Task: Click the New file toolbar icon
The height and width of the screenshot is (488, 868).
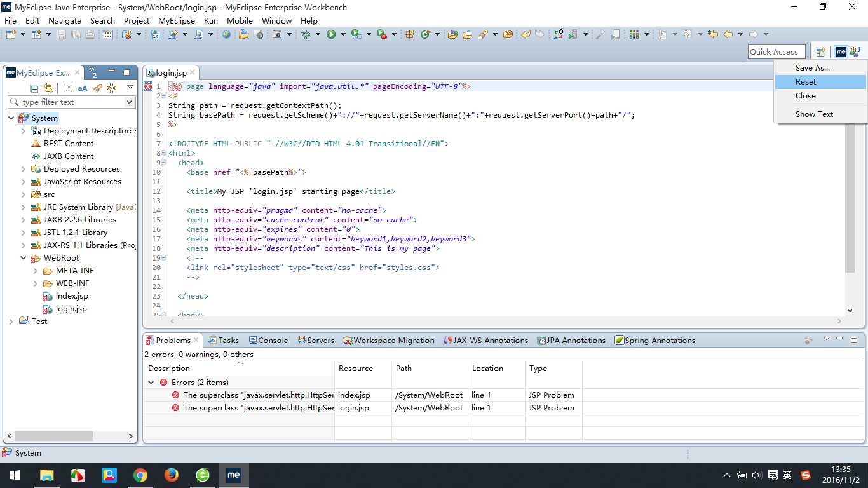Action: tap(11, 34)
